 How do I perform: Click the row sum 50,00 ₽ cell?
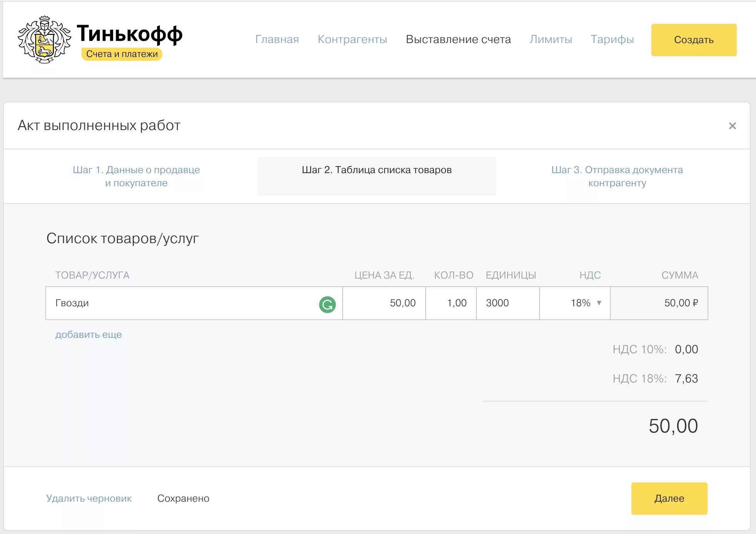pyautogui.click(x=659, y=303)
